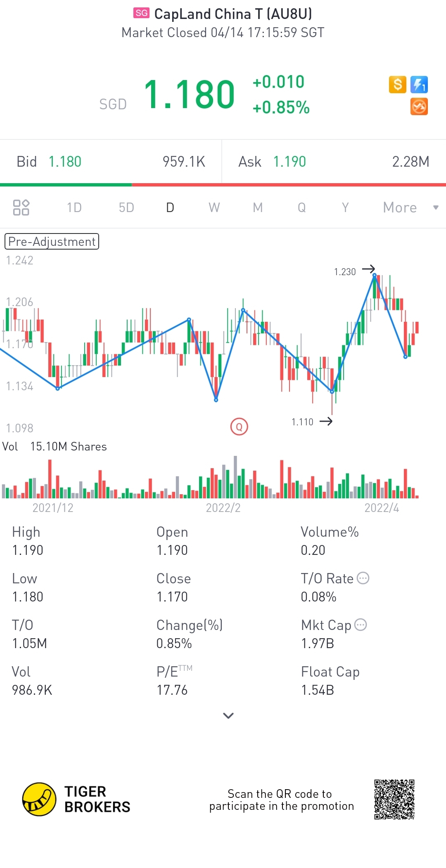Tap the pink SG market flag badge
The height and width of the screenshot is (868, 446).
(x=141, y=13)
